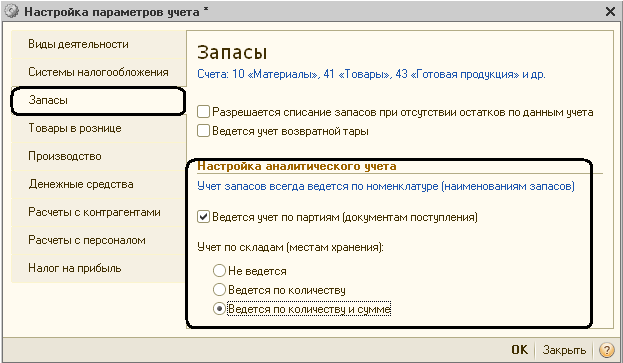Go to Расчеты с персоналом tab

(99, 240)
